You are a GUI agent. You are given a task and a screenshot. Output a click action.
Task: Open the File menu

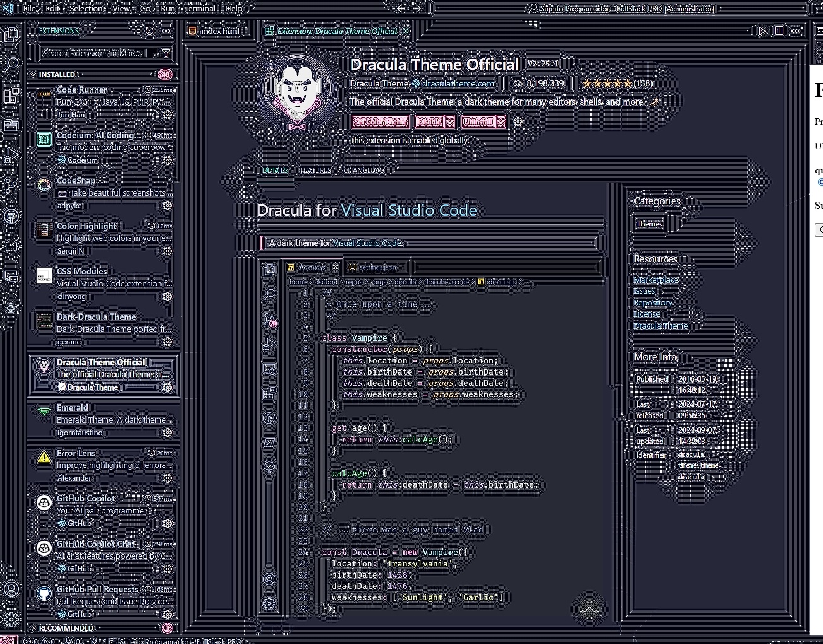coord(30,9)
